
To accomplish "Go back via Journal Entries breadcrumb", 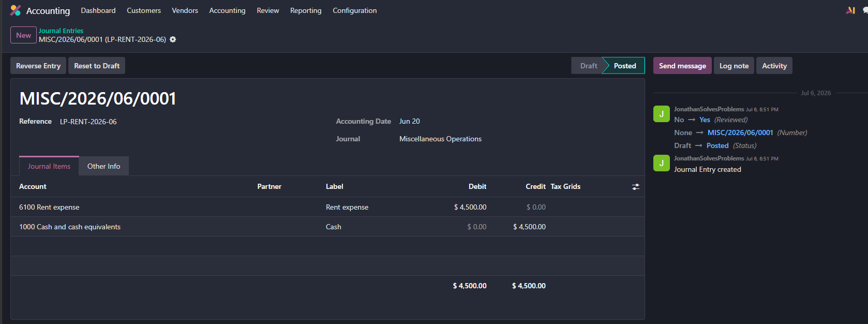I will tap(61, 31).
